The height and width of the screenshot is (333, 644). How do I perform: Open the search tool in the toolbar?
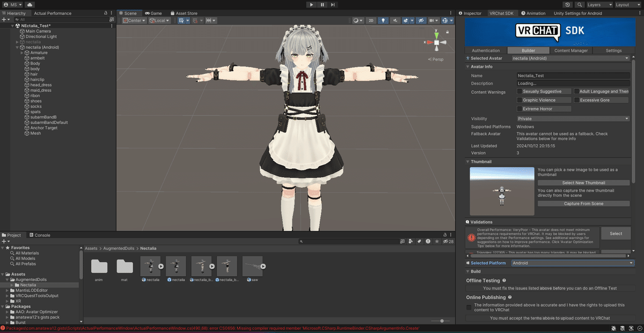pos(580,5)
